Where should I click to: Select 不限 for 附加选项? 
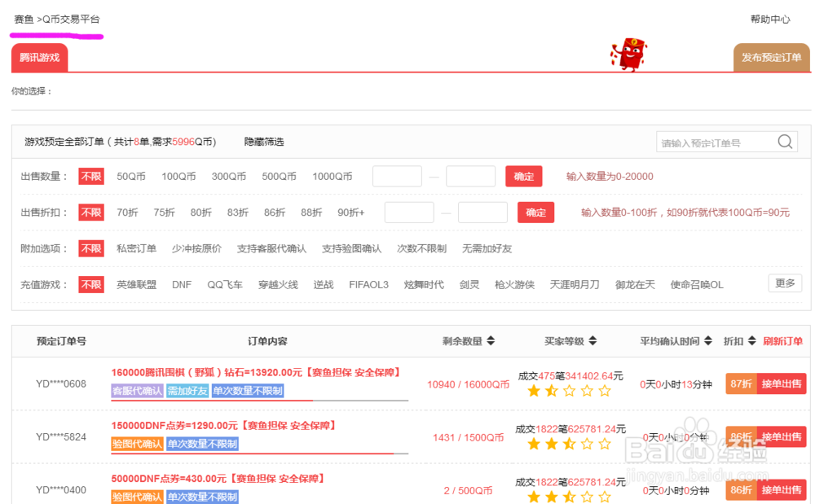coord(91,248)
